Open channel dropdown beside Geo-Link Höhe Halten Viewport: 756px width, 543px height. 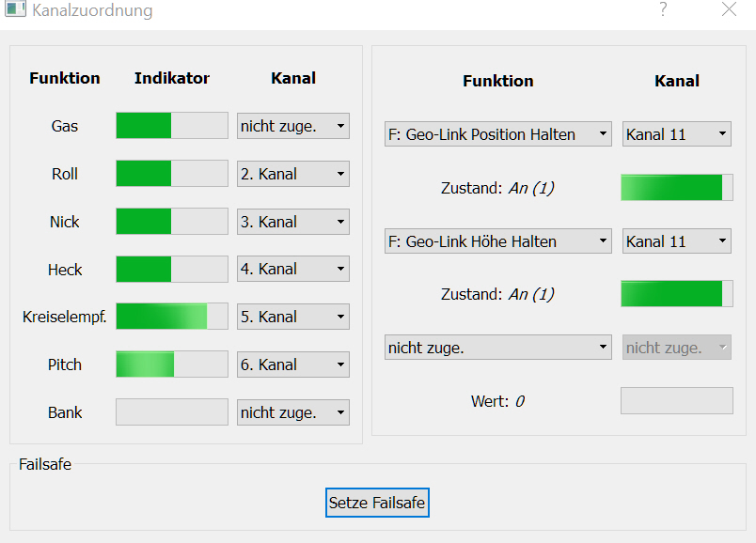click(676, 241)
